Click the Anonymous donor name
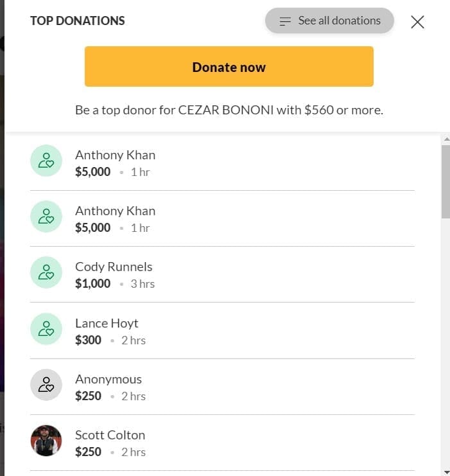 coord(108,379)
